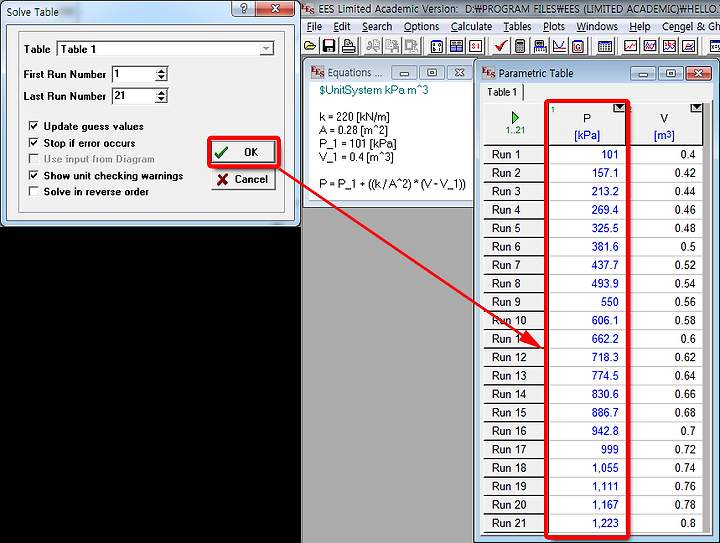
Task: Click OK in Solve Table dialog
Action: 243,152
